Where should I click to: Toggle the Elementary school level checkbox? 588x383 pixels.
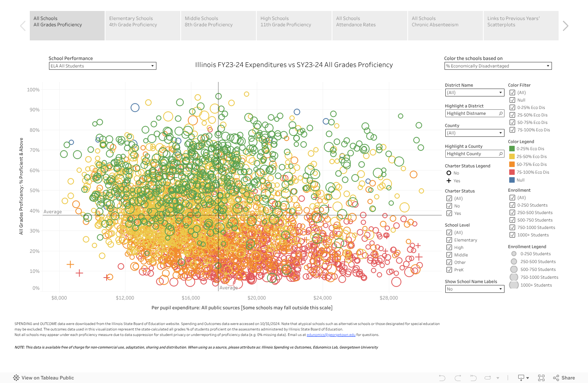click(449, 240)
